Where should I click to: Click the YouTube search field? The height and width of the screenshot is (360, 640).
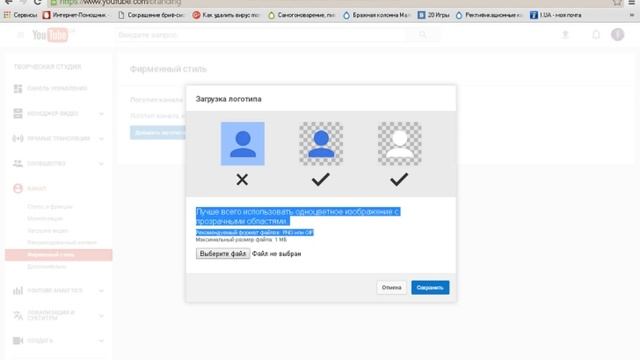(261, 35)
